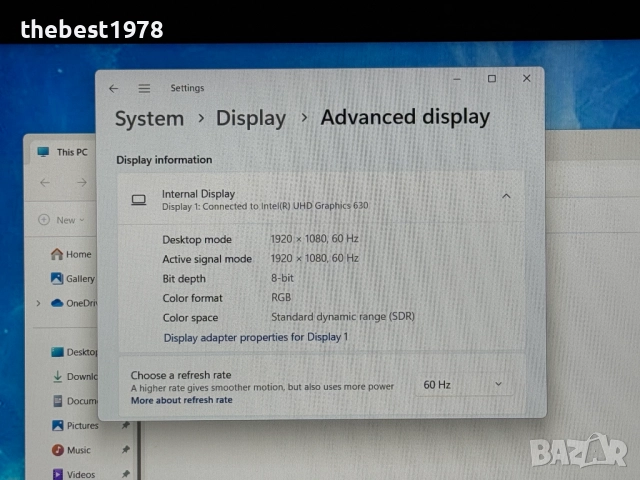Maximize the Settings window
Image resolution: width=640 pixels, height=480 pixels.
point(491,79)
